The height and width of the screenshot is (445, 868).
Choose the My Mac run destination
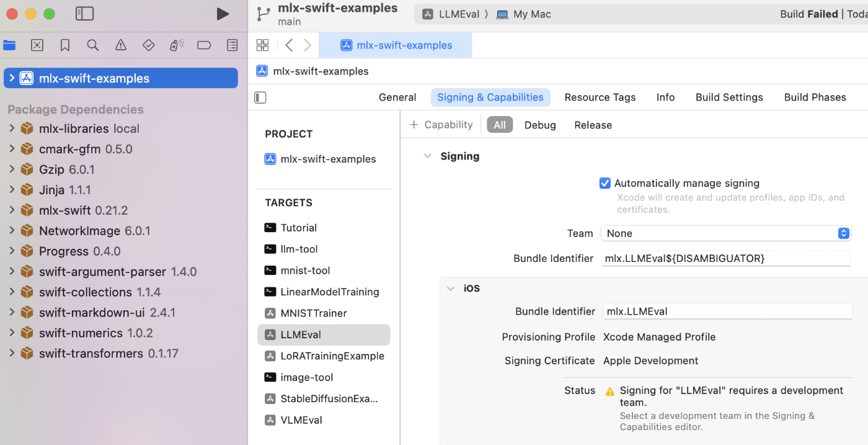coord(524,14)
